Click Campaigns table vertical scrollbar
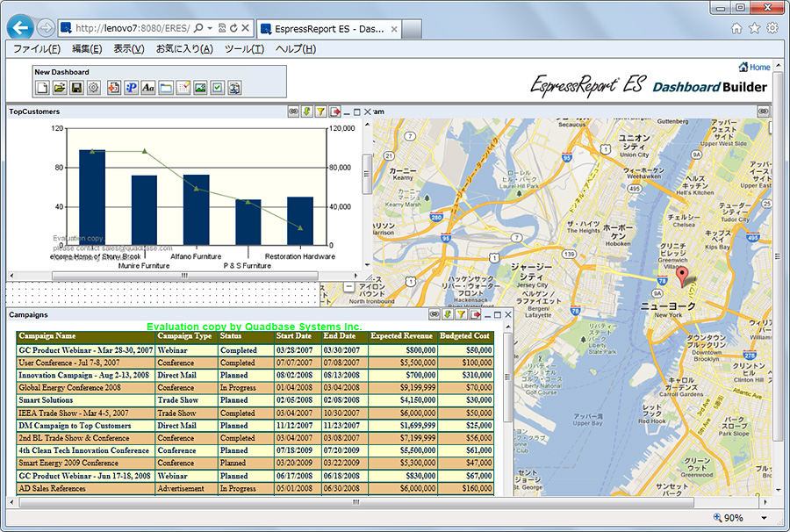Screen dimensions: 790x532 coord(508,377)
